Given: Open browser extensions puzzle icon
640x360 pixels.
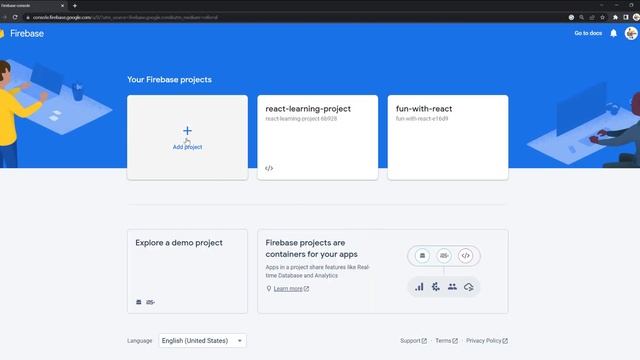Looking at the screenshot, I should click(x=615, y=17).
